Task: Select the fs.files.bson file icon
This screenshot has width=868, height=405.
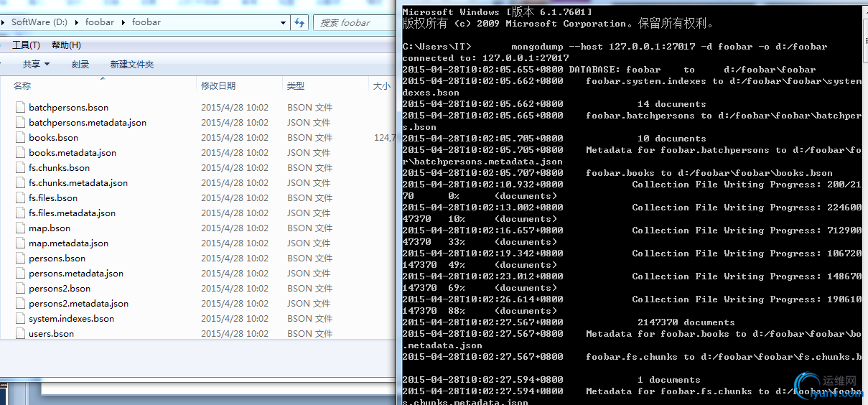Action: [20, 197]
